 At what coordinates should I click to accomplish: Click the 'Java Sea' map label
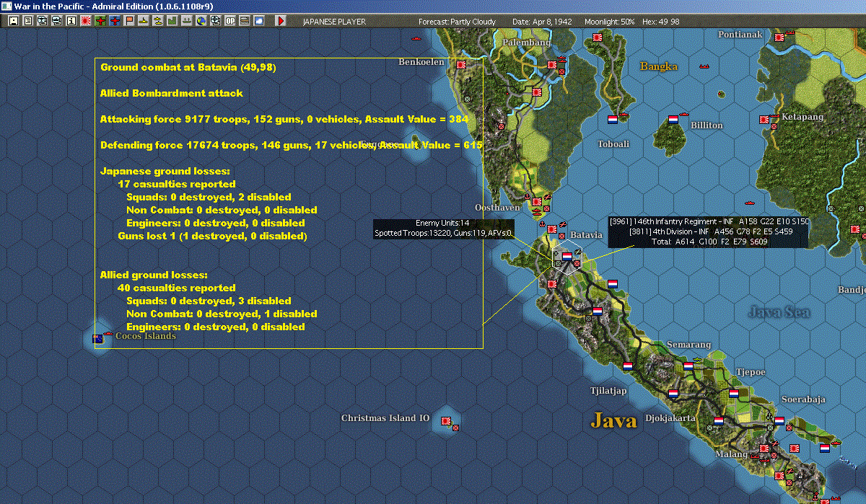(x=779, y=312)
